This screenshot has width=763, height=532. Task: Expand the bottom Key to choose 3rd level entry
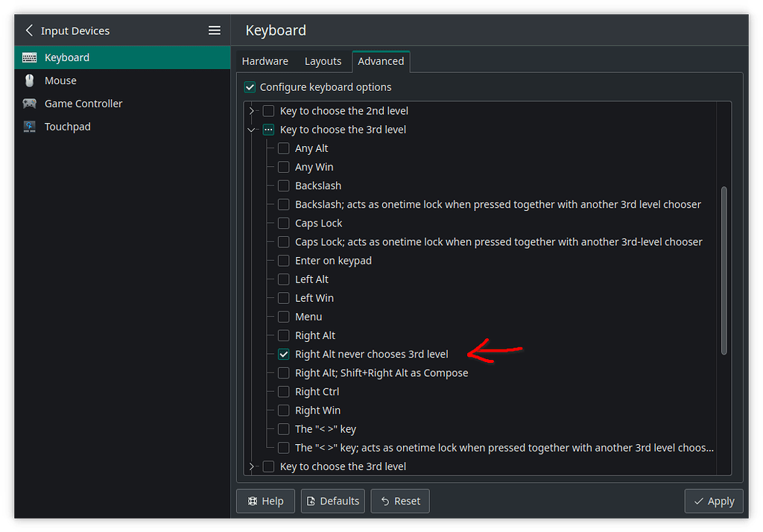click(251, 466)
